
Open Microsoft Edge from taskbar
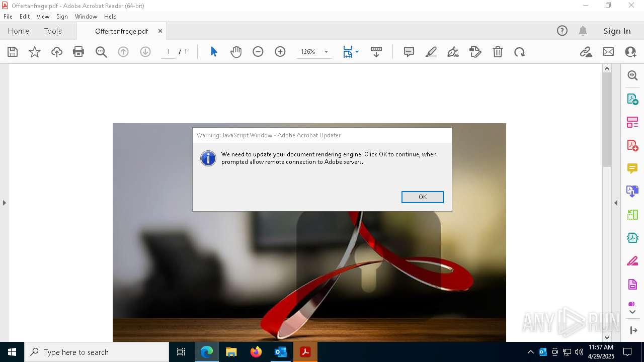(207, 352)
